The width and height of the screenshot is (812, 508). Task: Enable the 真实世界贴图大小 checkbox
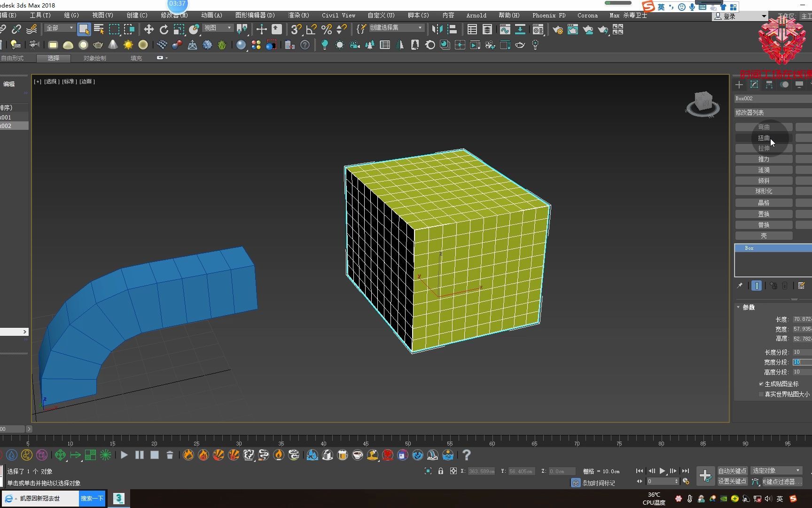pos(761,394)
